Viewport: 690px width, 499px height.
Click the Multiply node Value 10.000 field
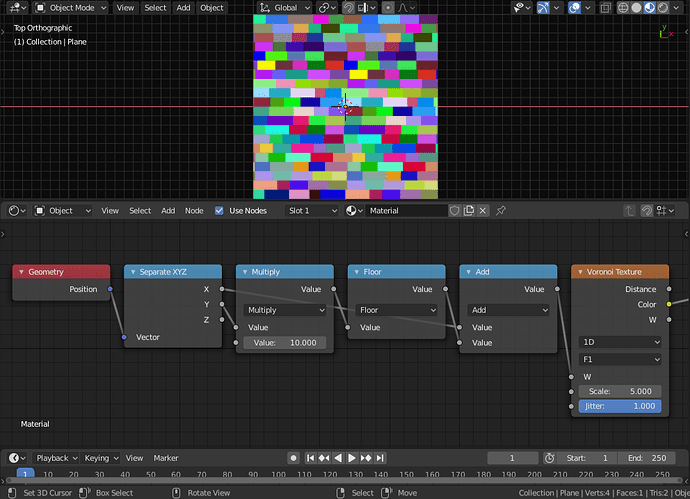pos(284,343)
